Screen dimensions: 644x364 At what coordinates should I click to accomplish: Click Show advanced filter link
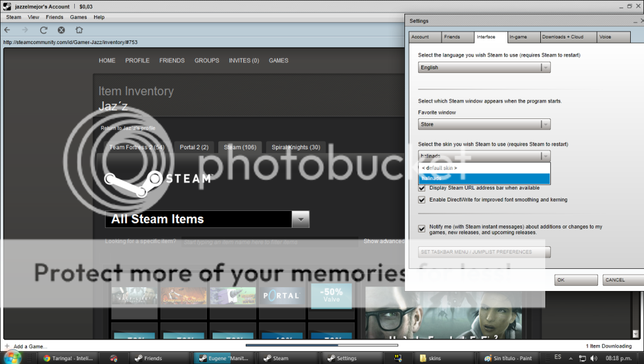point(384,241)
